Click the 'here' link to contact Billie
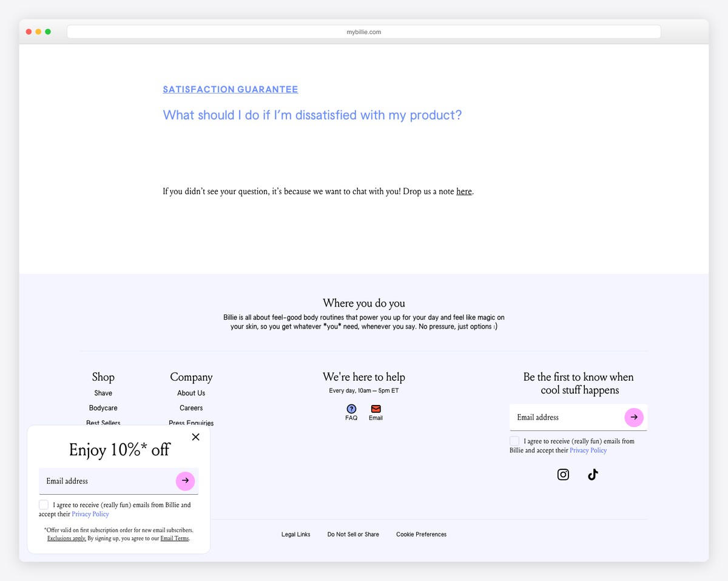The width and height of the screenshot is (728, 581). pyautogui.click(x=463, y=191)
